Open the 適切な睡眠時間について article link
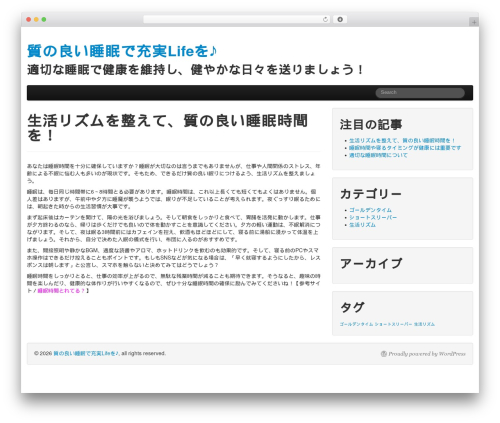The height and width of the screenshot is (423, 500). 378,155
